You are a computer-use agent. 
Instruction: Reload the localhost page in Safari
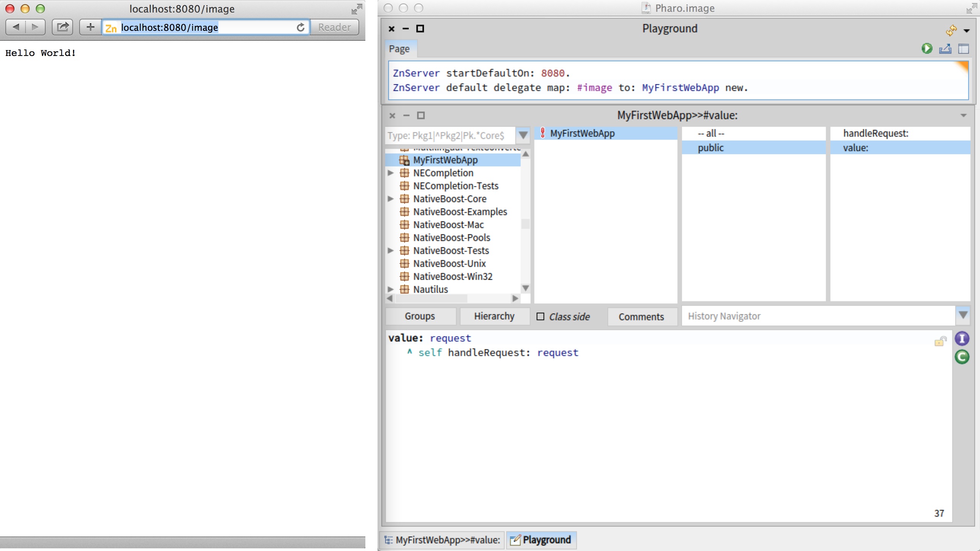(x=300, y=27)
